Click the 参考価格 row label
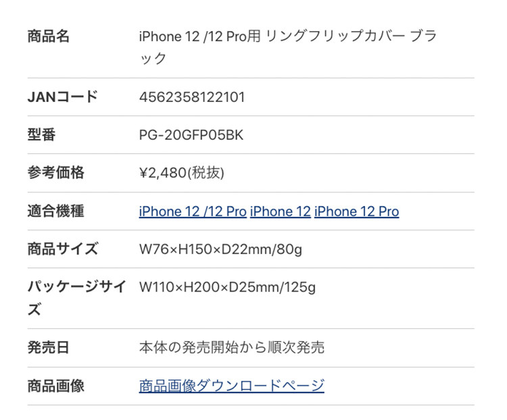Screen dimensions: 507x420 [x=55, y=173]
